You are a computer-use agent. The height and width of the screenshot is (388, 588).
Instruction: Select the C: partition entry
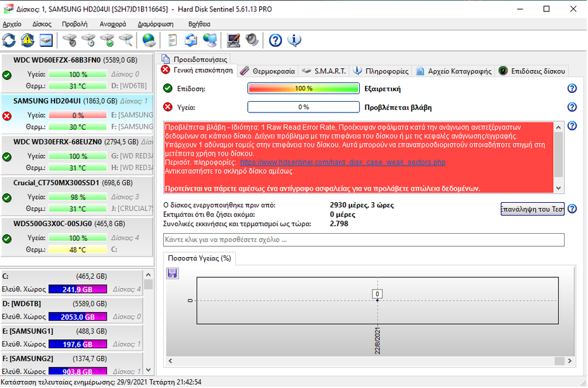click(x=72, y=283)
